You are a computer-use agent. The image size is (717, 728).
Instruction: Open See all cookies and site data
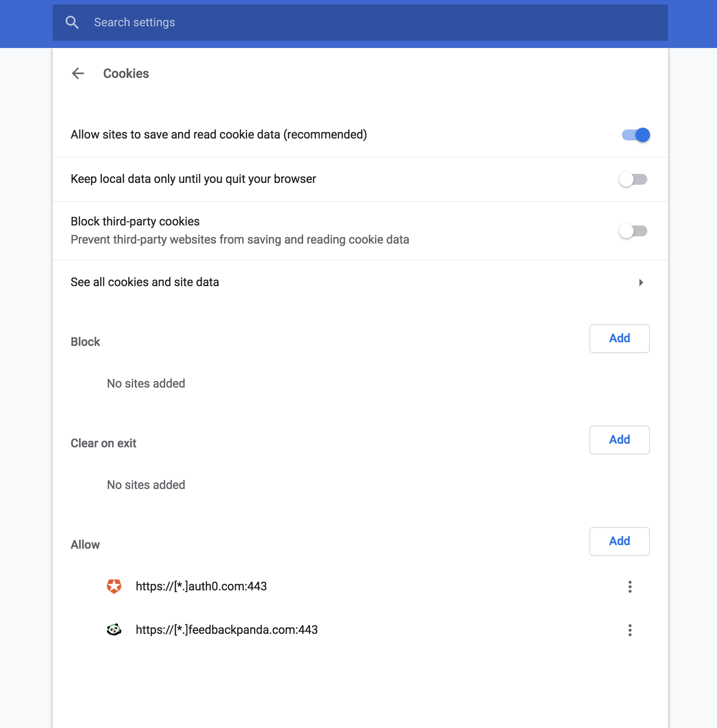pyautogui.click(x=360, y=283)
